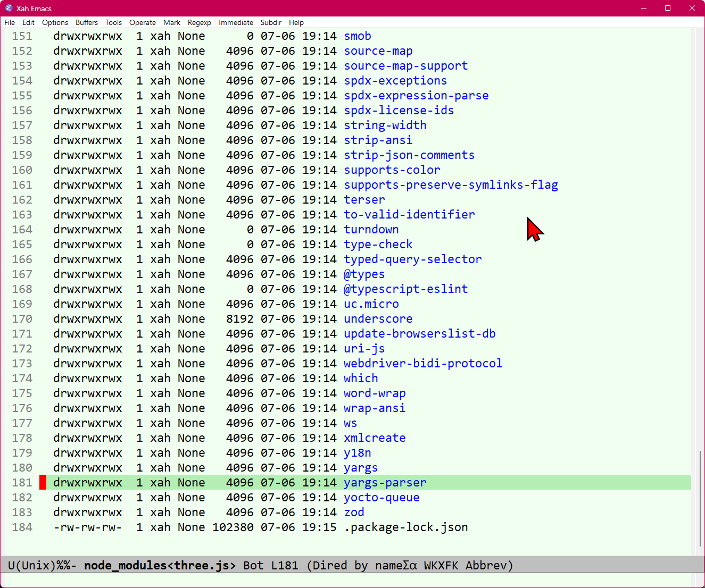This screenshot has height=588, width=705.
Task: Select the highlighted yargs-parser directory entry
Action: pos(385,483)
